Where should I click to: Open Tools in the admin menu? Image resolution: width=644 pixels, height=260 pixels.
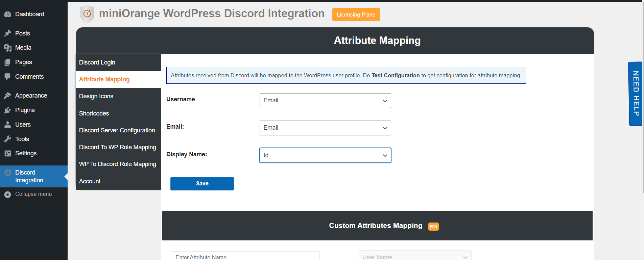click(x=34, y=139)
